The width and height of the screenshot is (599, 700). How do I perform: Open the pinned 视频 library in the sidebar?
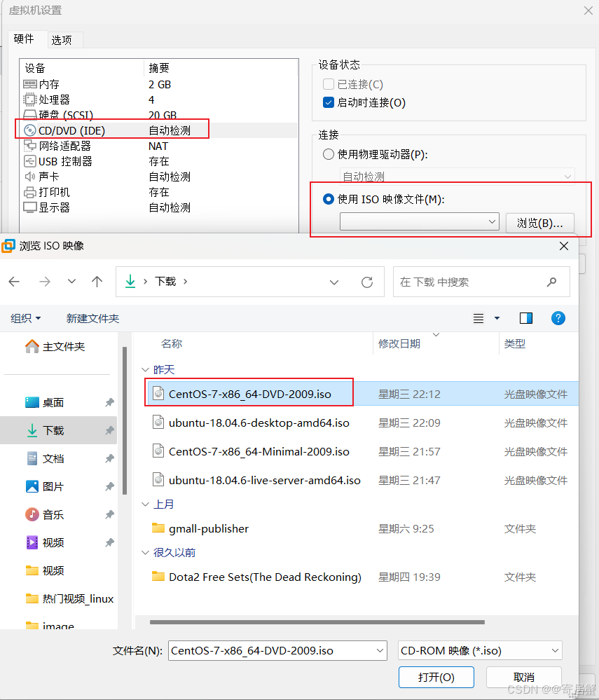(58, 543)
